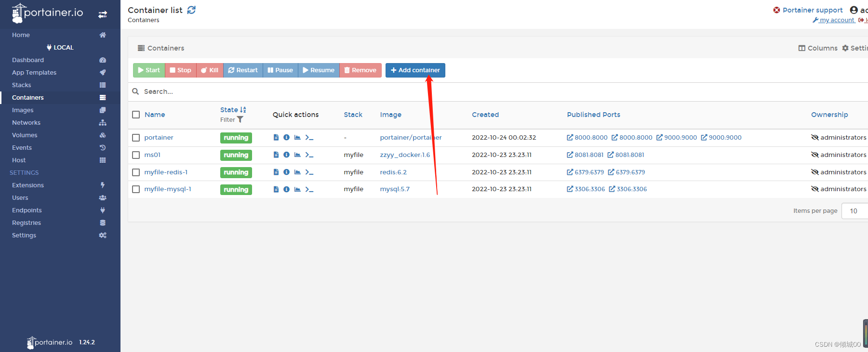This screenshot has height=352, width=868.
Task: Click the Remove button
Action: pyautogui.click(x=361, y=70)
